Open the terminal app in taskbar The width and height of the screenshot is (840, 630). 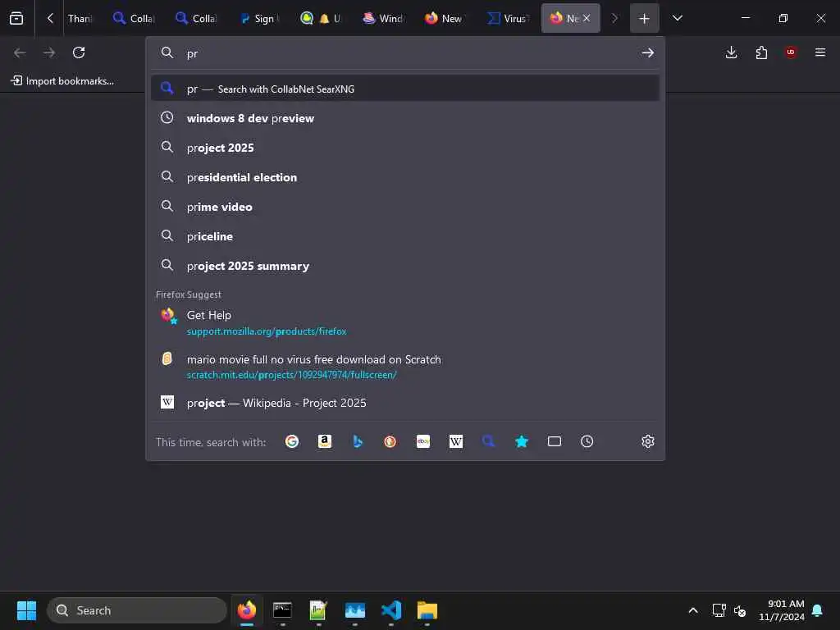pos(282,610)
